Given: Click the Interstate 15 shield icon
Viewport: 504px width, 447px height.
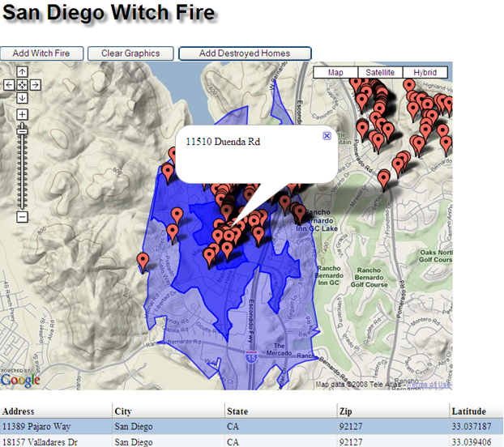Looking at the screenshot, I should [x=251, y=357].
